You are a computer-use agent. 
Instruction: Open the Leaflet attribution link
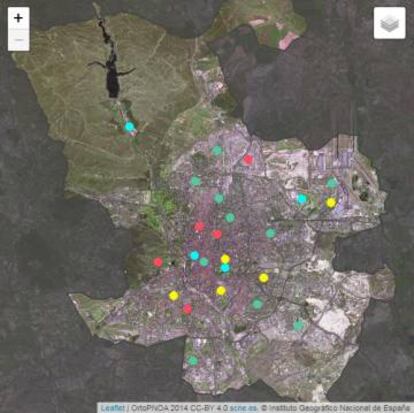(113, 408)
